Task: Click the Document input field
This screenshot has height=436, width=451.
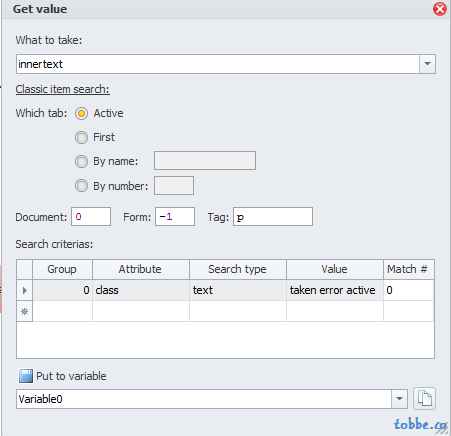Action: click(x=91, y=217)
